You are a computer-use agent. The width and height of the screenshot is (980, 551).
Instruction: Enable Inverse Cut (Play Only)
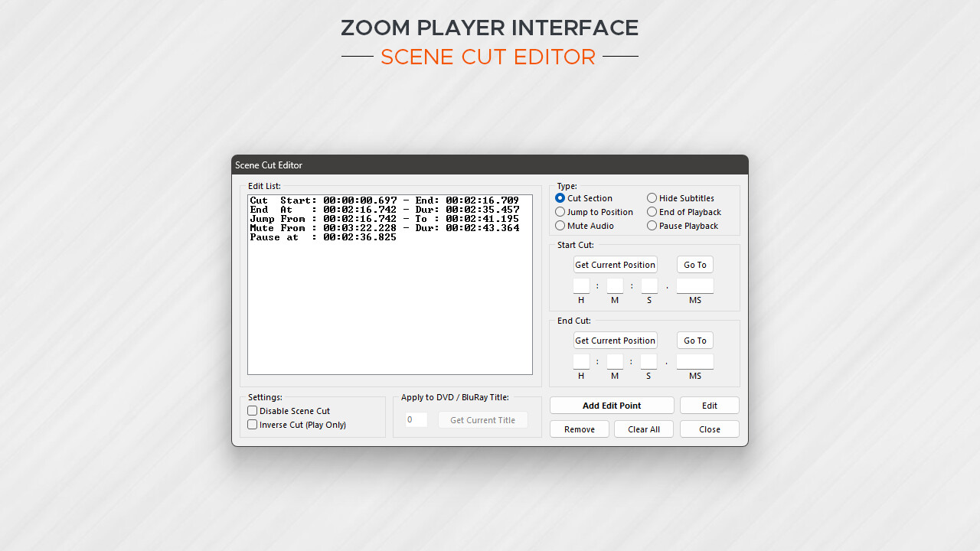252,425
